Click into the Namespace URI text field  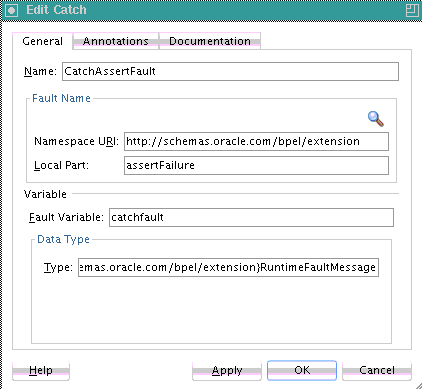(x=256, y=141)
